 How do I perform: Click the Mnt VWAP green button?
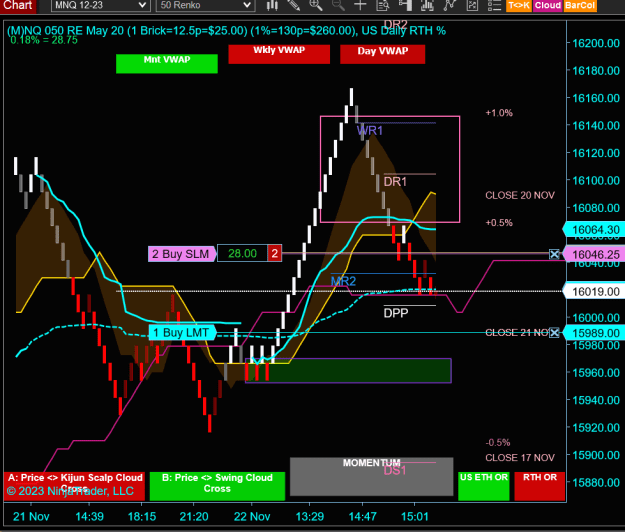(x=167, y=64)
